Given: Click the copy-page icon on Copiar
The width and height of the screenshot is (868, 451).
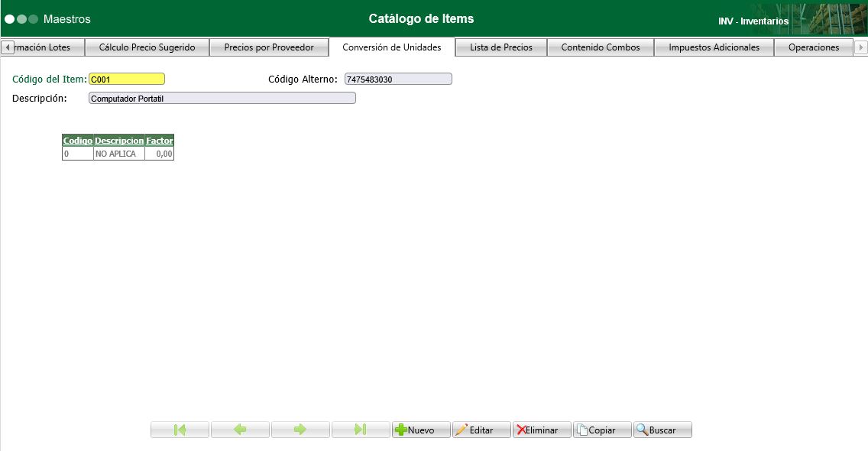Looking at the screenshot, I should click(581, 430).
